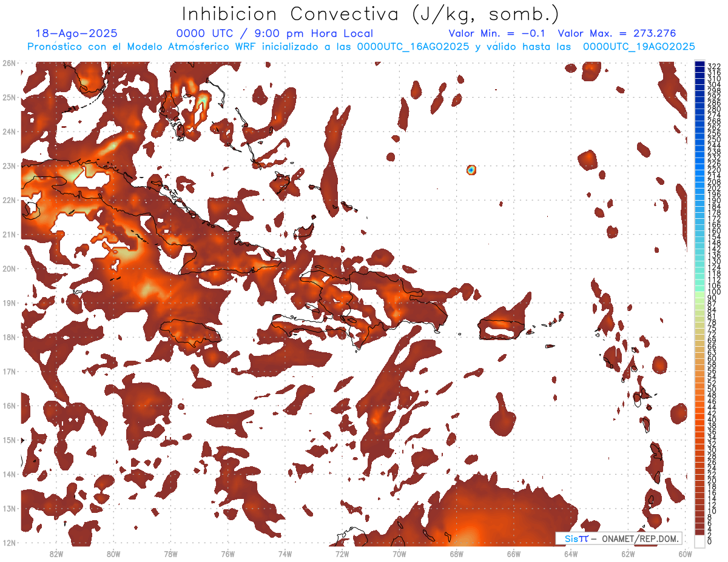Select the 62W longitude label
The image size is (728, 562).
(x=628, y=554)
